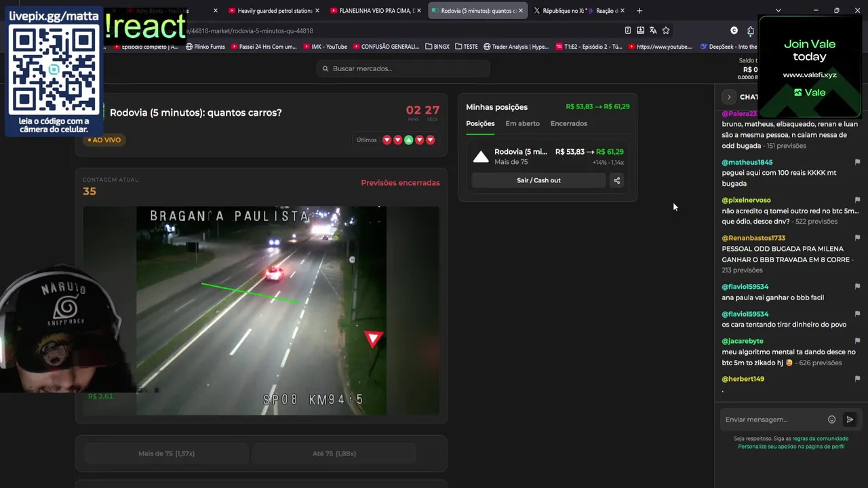Open the Passei 24 Hrs Com um bookmark
Viewport: 868px width, 488px height.
264,47
